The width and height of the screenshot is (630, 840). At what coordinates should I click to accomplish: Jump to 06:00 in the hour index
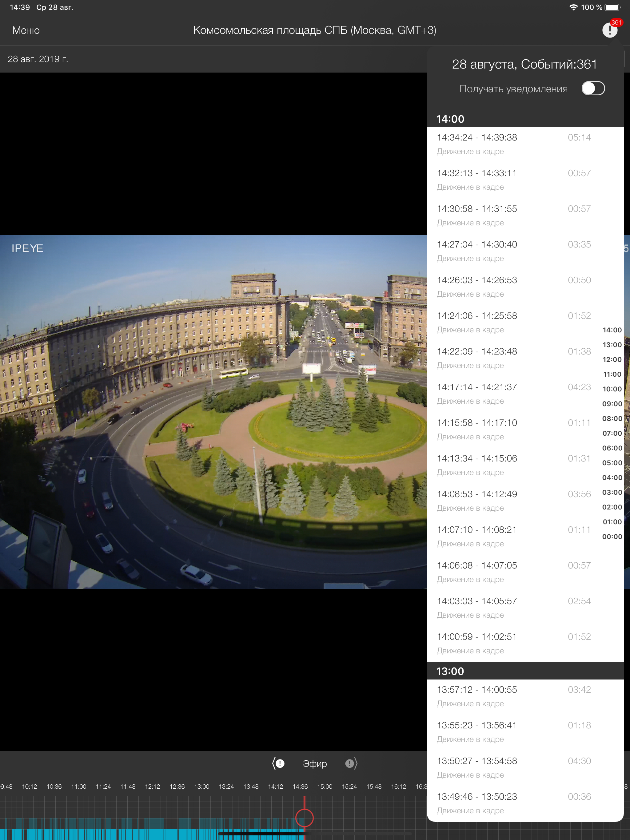tap(612, 449)
